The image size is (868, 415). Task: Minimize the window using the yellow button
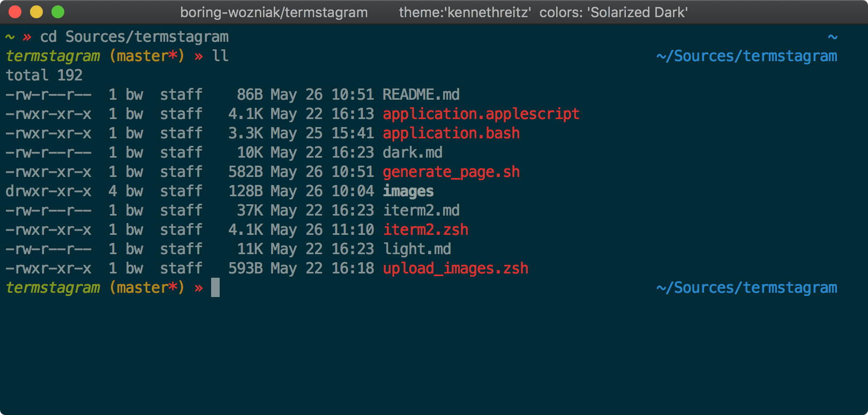point(36,12)
